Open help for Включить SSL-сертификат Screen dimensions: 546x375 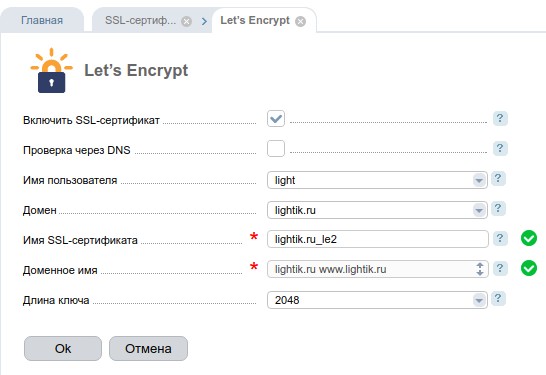coord(500,119)
